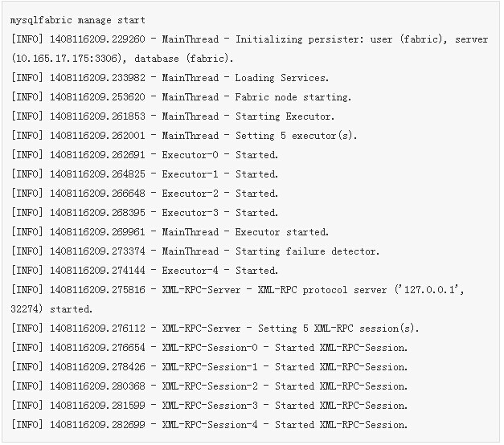Screen dimensions: 504x445
Task: Click the 'Loading Services.' log entry
Action: [170, 78]
